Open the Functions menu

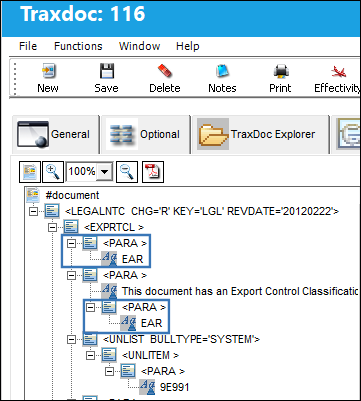click(78, 46)
